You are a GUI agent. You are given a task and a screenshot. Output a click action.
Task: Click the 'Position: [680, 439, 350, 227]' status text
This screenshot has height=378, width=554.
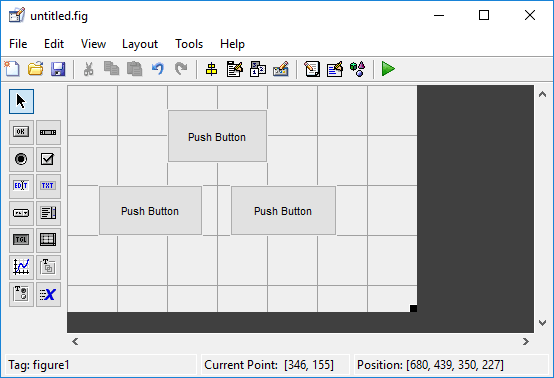pyautogui.click(x=430, y=365)
